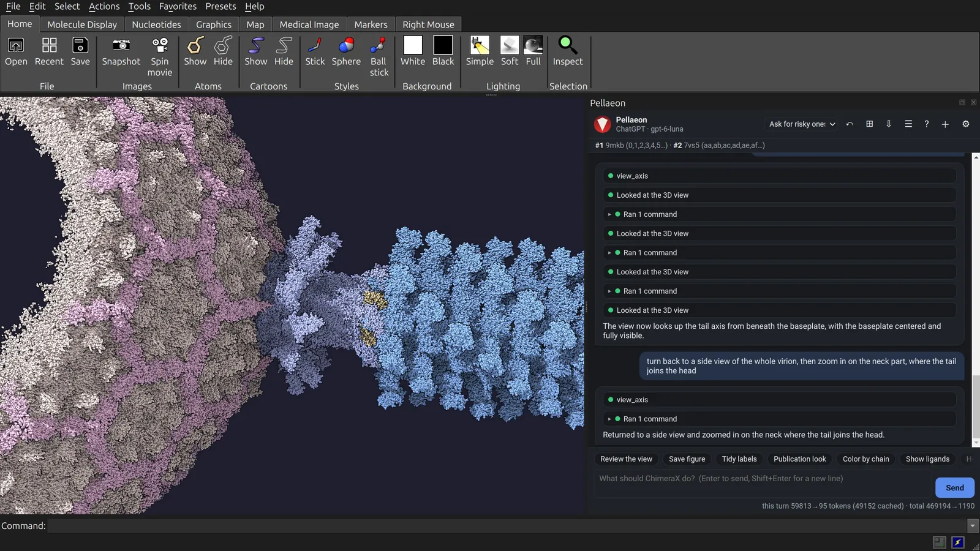Start a new chat with the plus icon
The height and width of the screenshot is (551, 980).
click(945, 124)
